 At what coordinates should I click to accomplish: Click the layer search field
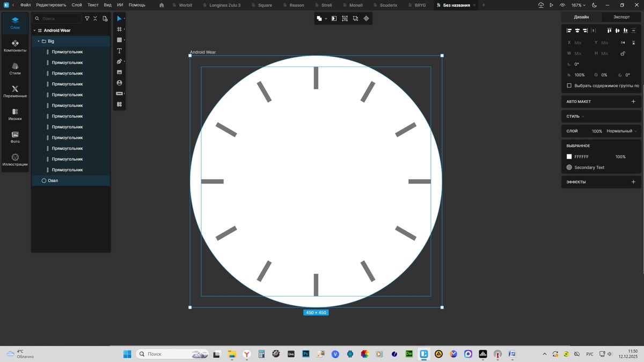[x=57, y=18]
